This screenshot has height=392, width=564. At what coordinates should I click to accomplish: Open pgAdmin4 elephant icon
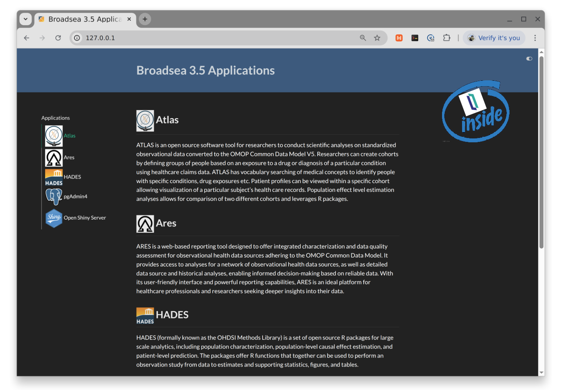[54, 196]
